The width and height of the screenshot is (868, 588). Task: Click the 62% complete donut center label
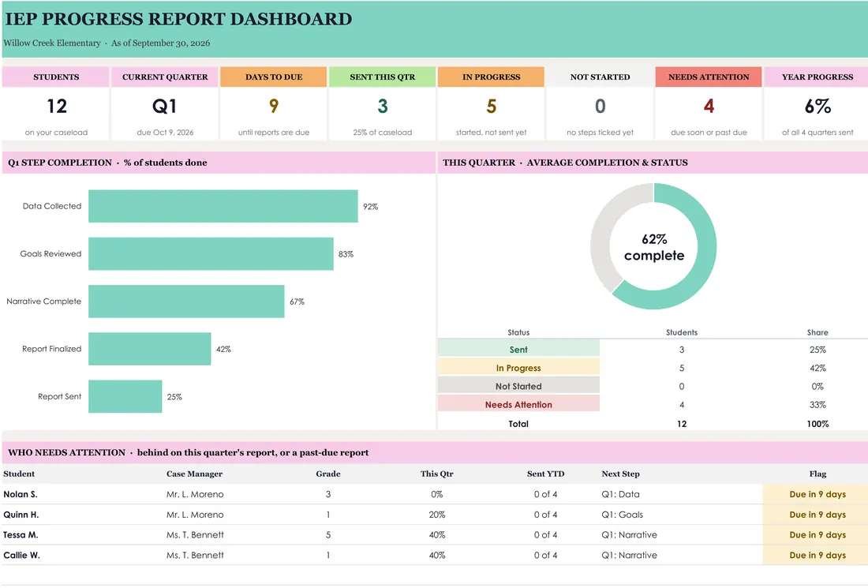[x=654, y=248]
